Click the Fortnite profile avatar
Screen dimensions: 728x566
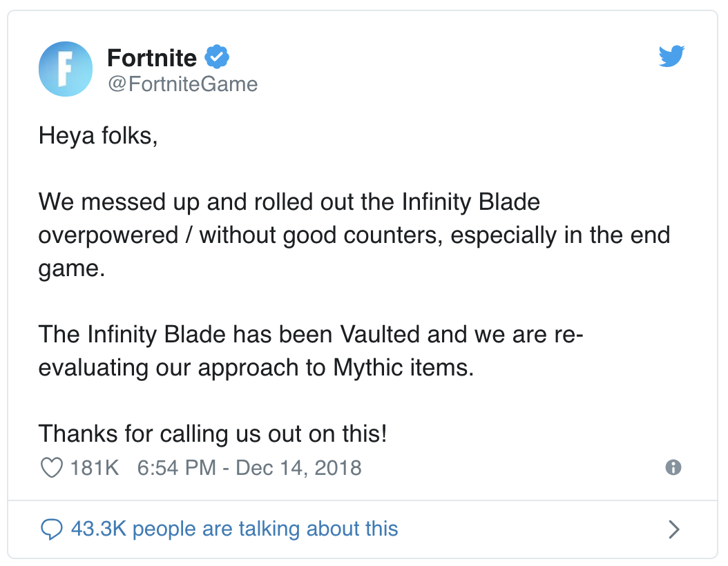[x=66, y=68]
